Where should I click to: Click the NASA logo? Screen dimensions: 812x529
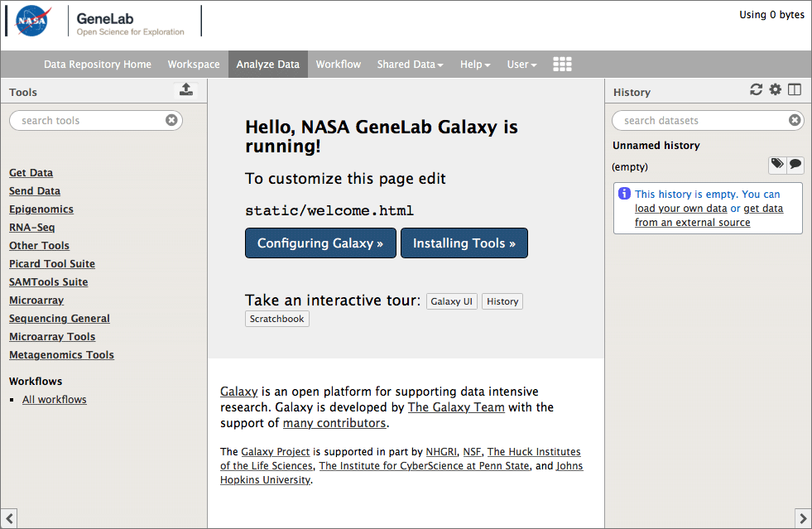coord(34,21)
